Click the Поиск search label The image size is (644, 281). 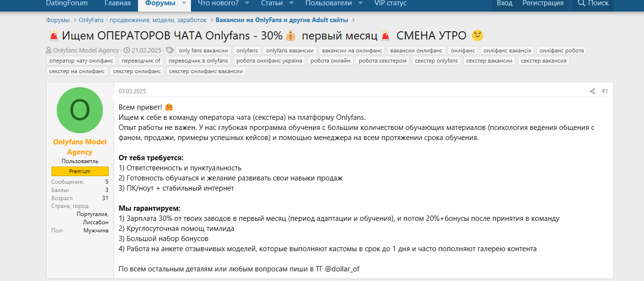pyautogui.click(x=598, y=3)
